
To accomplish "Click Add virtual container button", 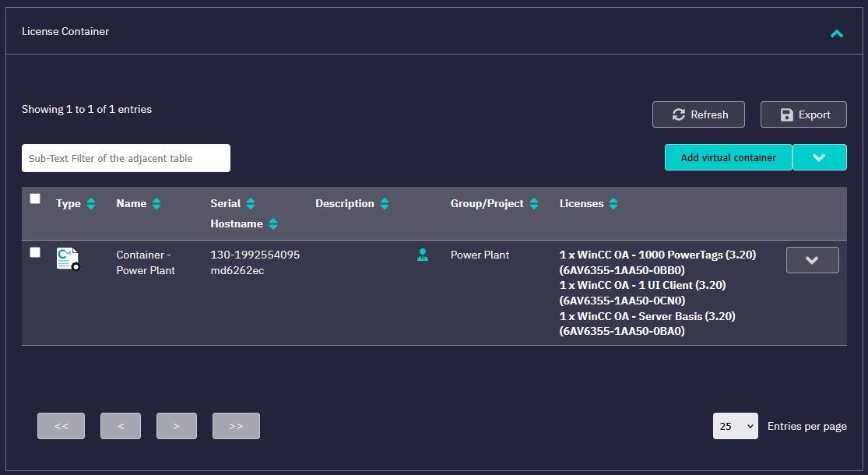I will pos(728,157).
